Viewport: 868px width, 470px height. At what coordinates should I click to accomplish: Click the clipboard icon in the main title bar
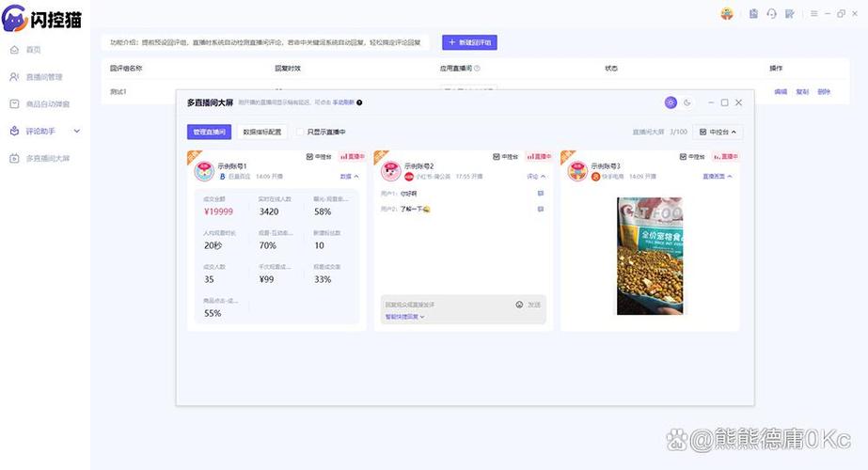point(753,14)
